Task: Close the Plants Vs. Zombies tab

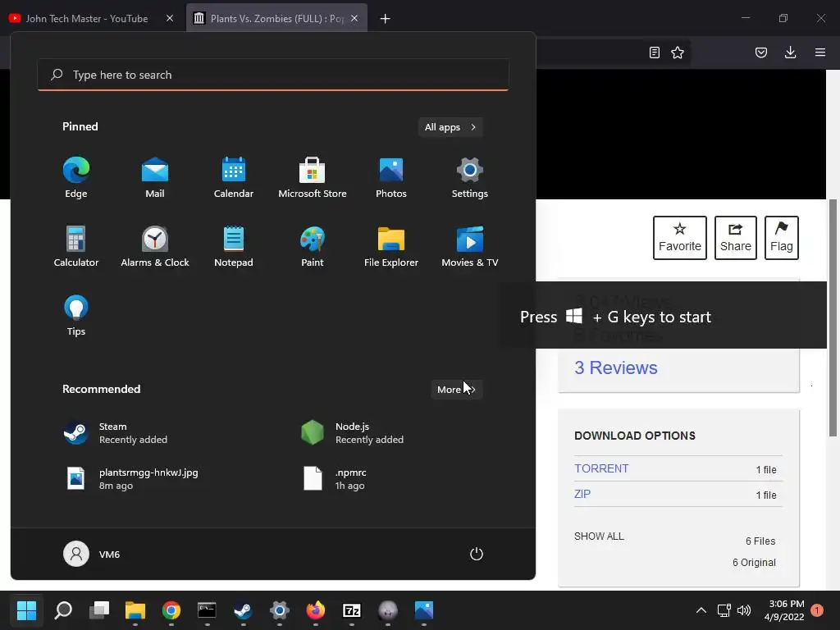Action: 354,18
